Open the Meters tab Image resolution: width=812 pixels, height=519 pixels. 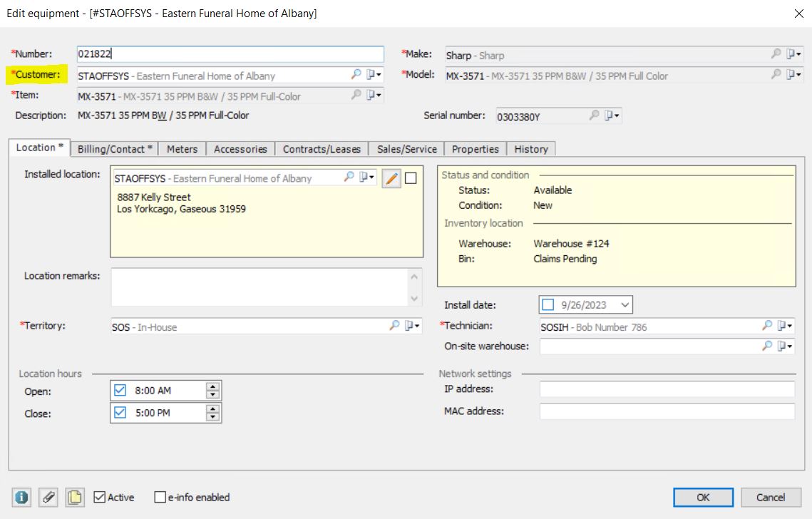(x=183, y=149)
